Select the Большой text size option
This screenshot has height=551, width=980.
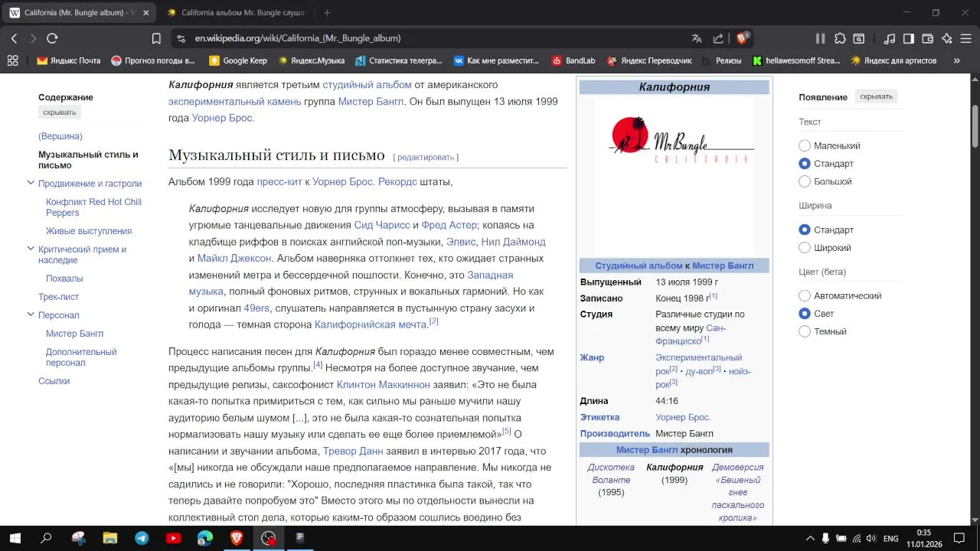click(x=805, y=181)
